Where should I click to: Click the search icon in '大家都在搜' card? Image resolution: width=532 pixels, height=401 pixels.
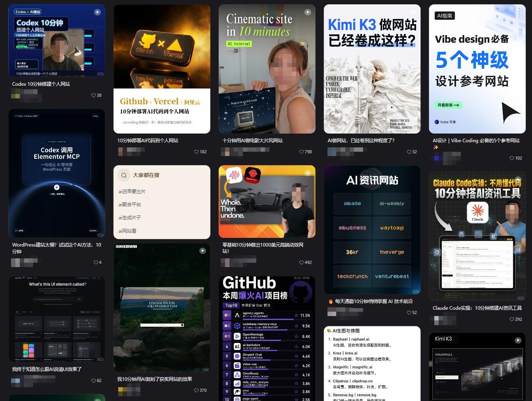click(x=124, y=175)
